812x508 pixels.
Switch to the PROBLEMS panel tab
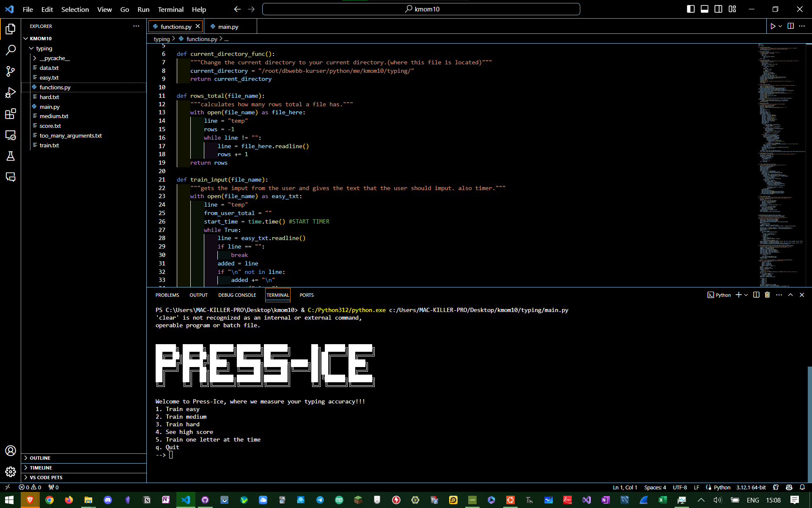(x=167, y=295)
